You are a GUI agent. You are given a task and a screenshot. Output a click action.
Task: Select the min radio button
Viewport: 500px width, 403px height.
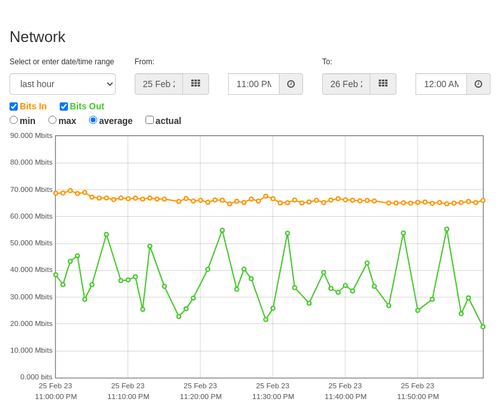pos(14,120)
